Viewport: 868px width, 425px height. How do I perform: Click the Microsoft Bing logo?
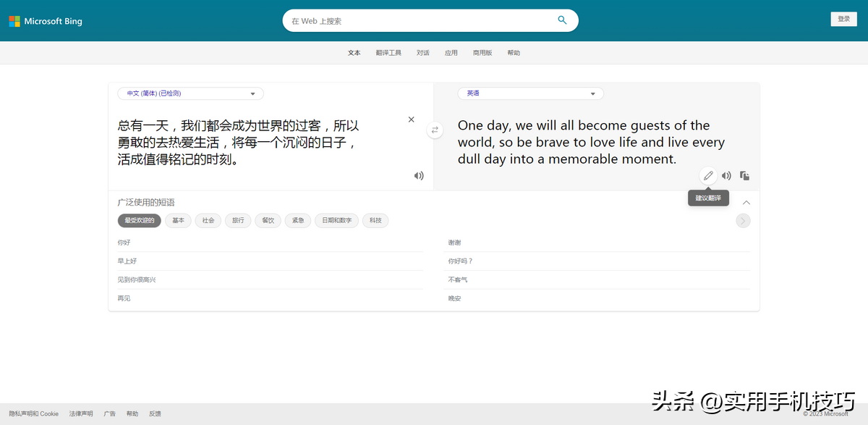point(46,21)
